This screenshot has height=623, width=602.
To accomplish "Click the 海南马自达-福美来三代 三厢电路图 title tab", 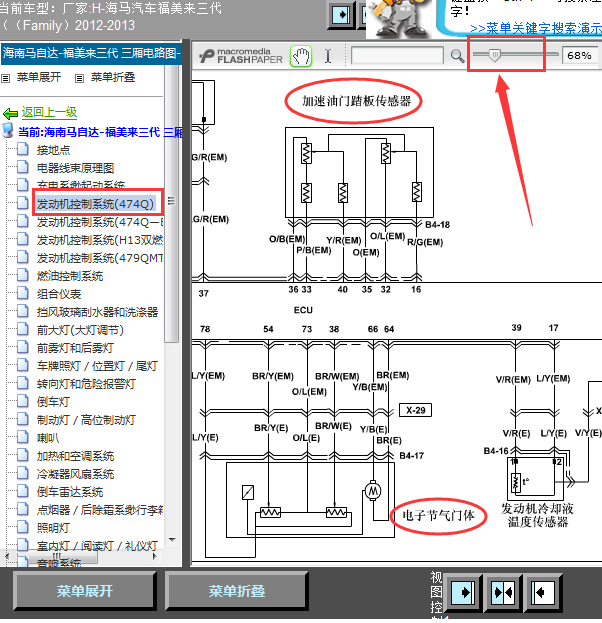I will [91, 53].
